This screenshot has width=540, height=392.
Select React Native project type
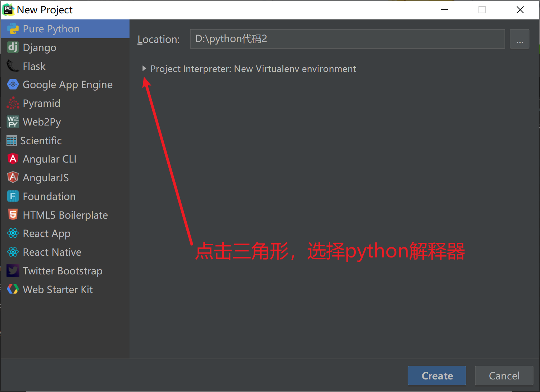point(65,252)
